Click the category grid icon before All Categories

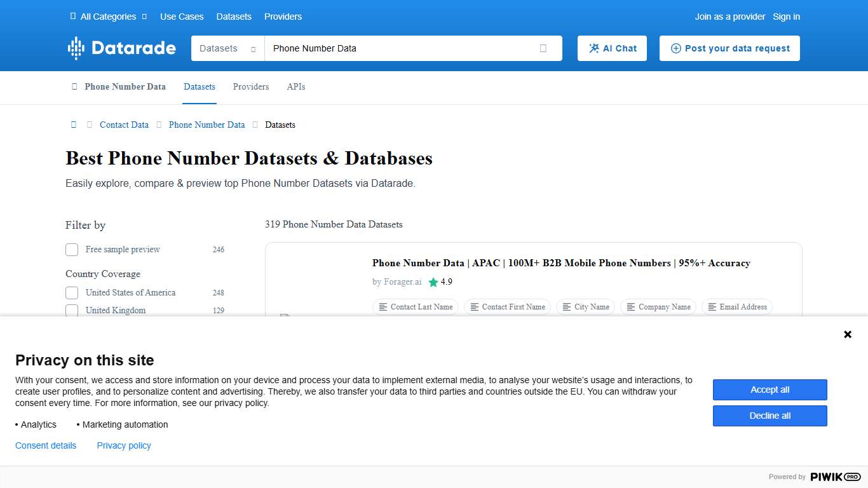click(x=72, y=17)
